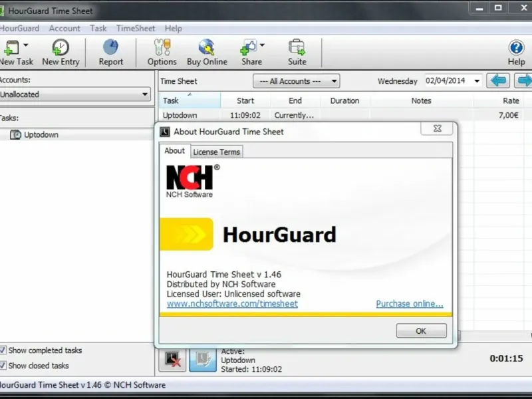This screenshot has width=532, height=399.
Task: Toggle Show completed tasks checkbox
Action: (3, 350)
